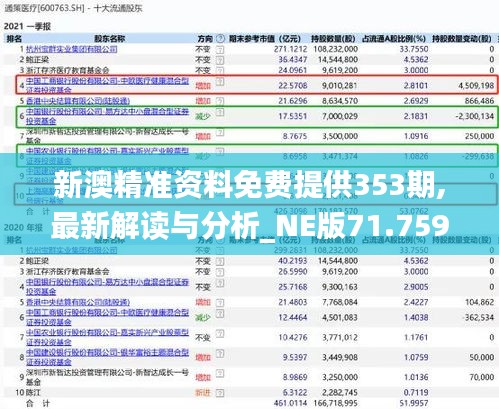This screenshot has width=499, height=409.
Task: Click the info icon in 2021 row 5 (香港中央结算)
Action: point(220,101)
